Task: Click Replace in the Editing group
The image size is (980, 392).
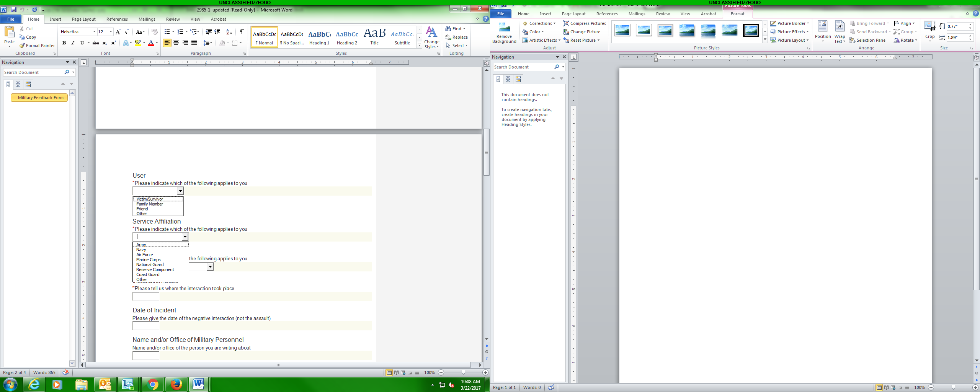Action: pyautogui.click(x=456, y=37)
